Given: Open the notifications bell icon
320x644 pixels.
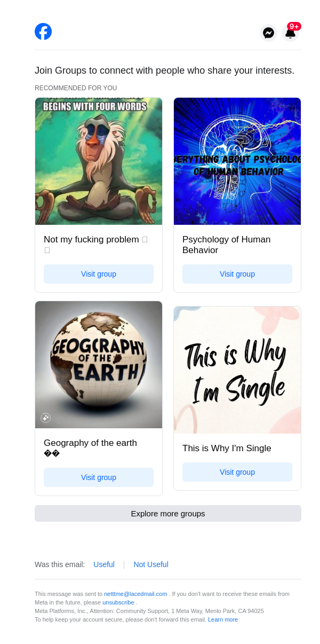Looking at the screenshot, I should 290,33.
